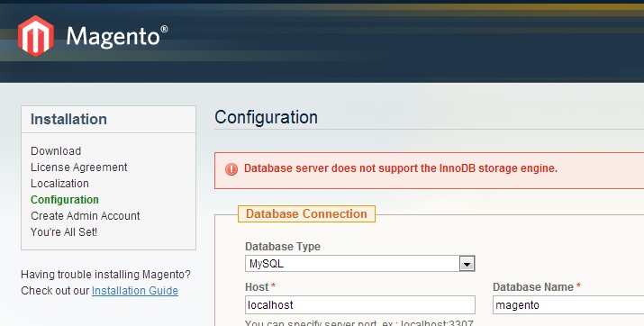This screenshot has width=644, height=326.
Task: Click the InnoDB storage engine error message
Action: pyautogui.click(x=401, y=168)
